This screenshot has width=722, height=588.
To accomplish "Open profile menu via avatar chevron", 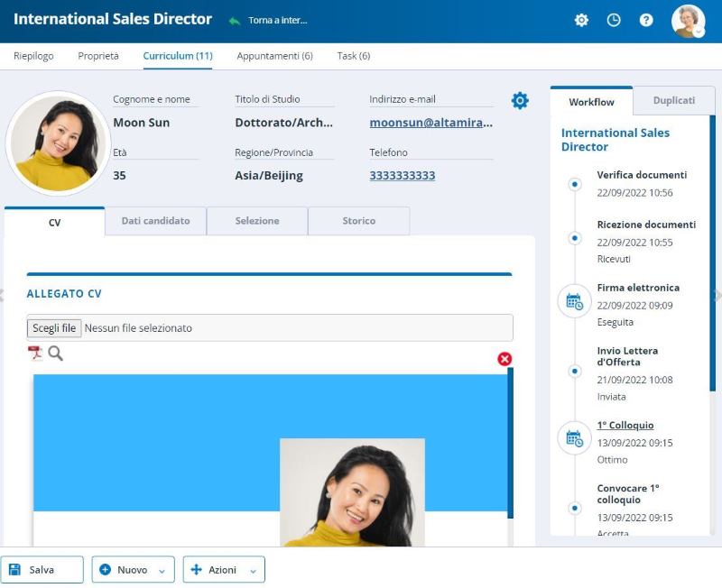I will tap(696, 32).
